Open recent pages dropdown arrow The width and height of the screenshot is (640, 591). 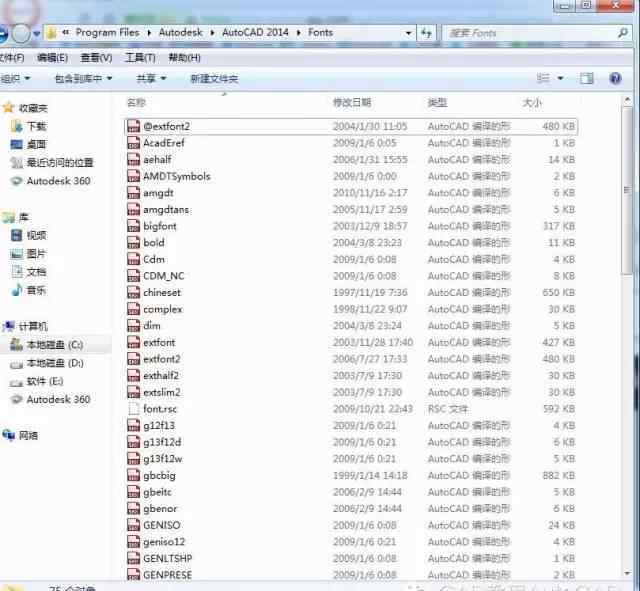[37, 34]
